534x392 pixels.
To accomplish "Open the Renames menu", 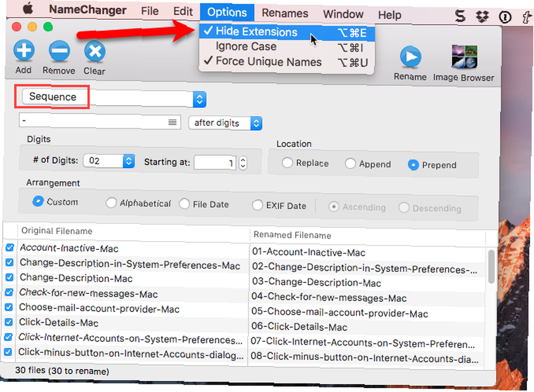I will coord(285,13).
